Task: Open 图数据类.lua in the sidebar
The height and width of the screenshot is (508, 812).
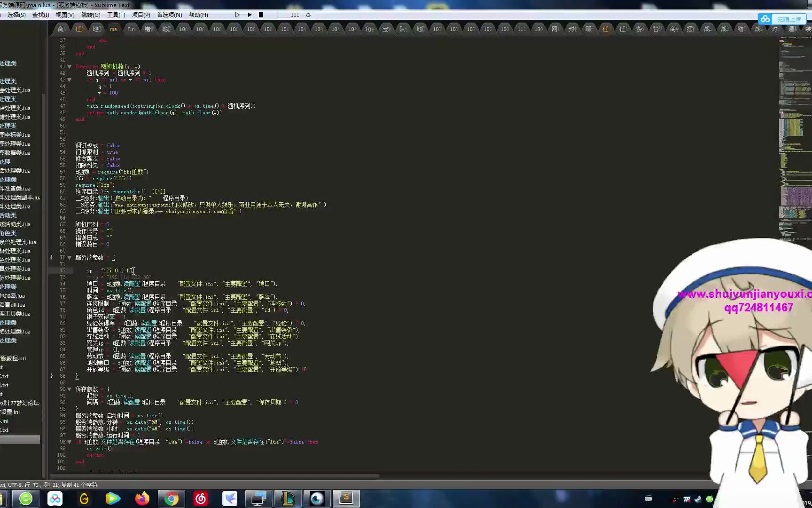Action: (15, 153)
